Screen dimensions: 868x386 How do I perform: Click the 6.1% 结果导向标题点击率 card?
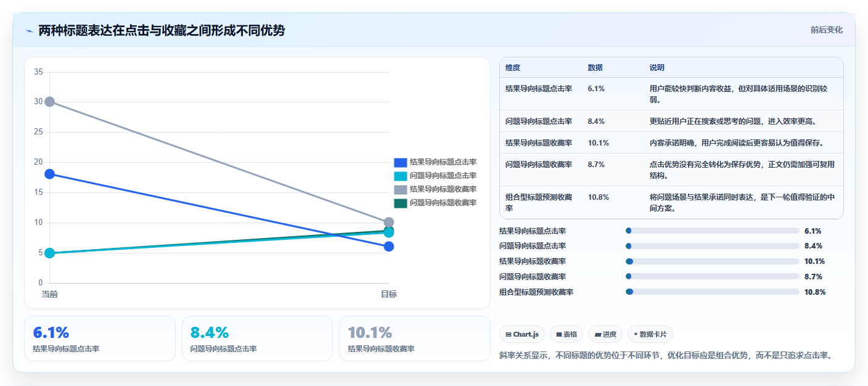[100, 339]
